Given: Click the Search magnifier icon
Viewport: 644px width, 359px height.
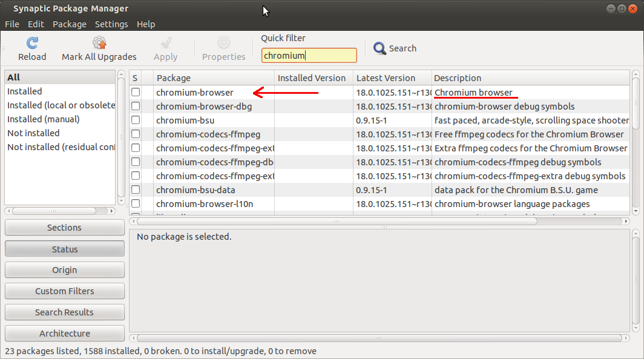Looking at the screenshot, I should 380,48.
